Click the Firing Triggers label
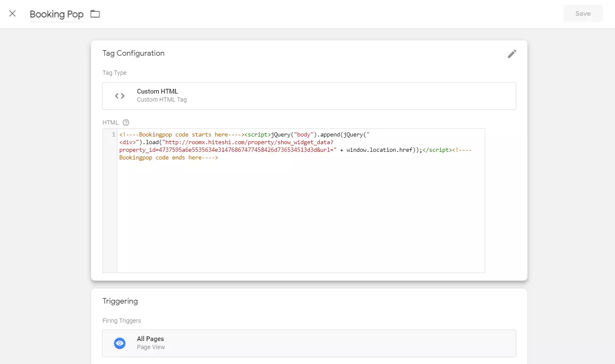Viewport: 615px width, 364px height. [122, 321]
